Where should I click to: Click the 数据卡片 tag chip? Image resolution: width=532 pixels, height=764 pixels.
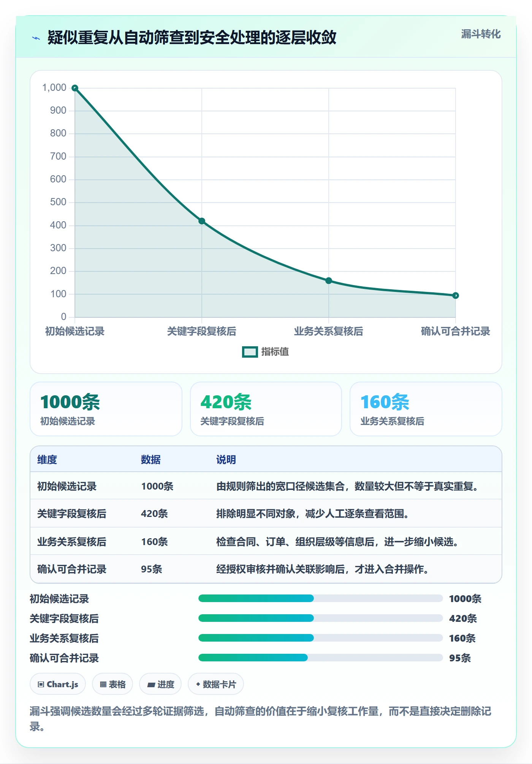click(216, 684)
